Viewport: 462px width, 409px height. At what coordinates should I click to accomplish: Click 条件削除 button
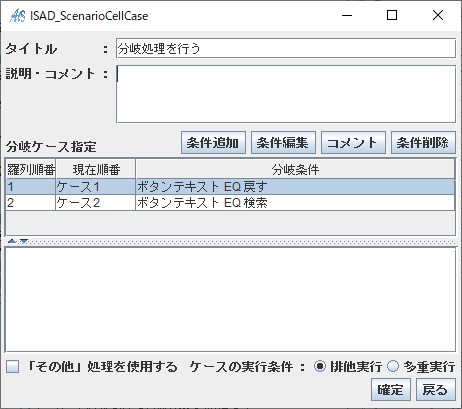[423, 143]
